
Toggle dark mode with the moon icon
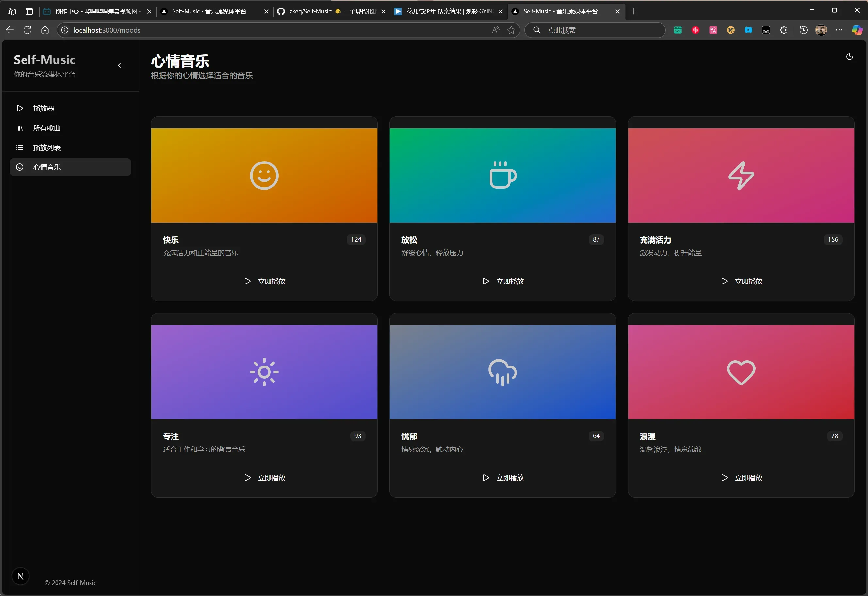(849, 57)
